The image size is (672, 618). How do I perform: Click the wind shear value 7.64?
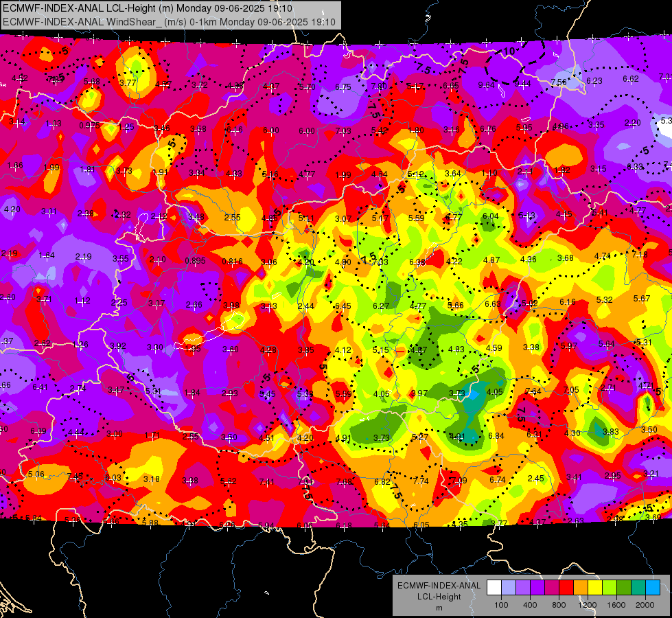pyautogui.click(x=533, y=391)
